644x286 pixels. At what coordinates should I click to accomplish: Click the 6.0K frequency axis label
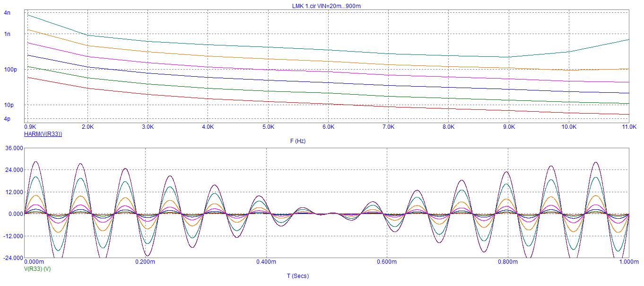click(328, 127)
